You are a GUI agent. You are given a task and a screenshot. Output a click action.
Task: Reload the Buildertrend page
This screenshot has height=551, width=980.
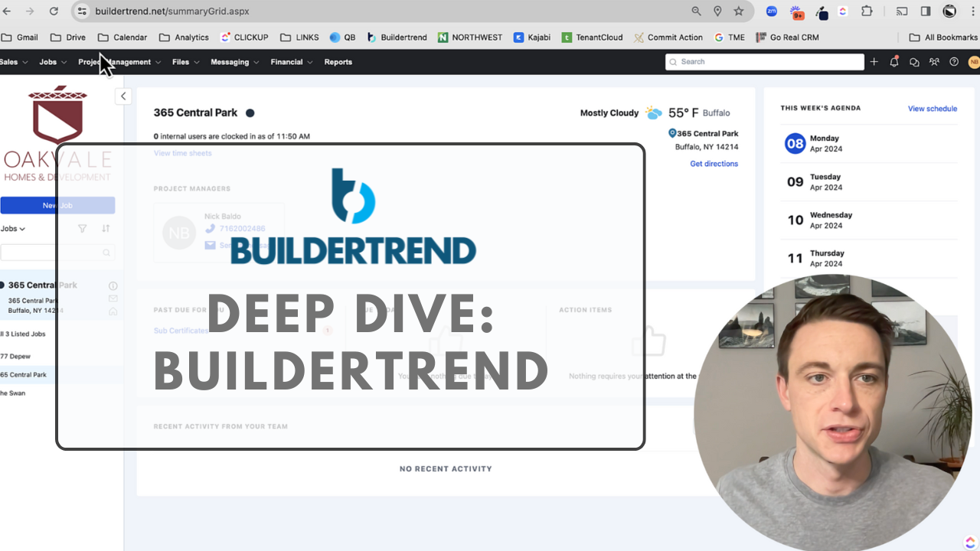pyautogui.click(x=54, y=11)
